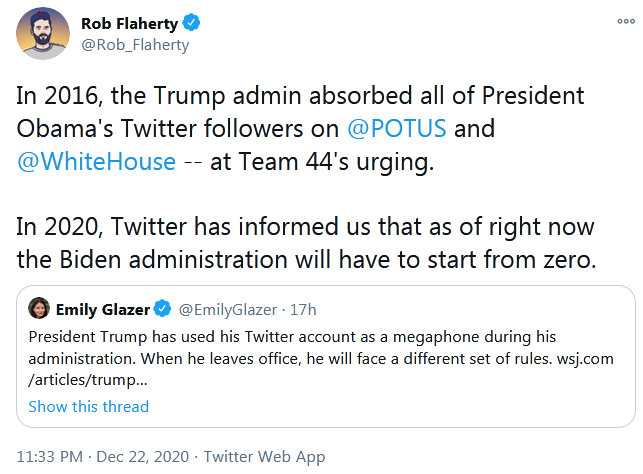The height and width of the screenshot is (474, 643).
Task: Click the Rob Flaherty display name
Action: [130, 22]
